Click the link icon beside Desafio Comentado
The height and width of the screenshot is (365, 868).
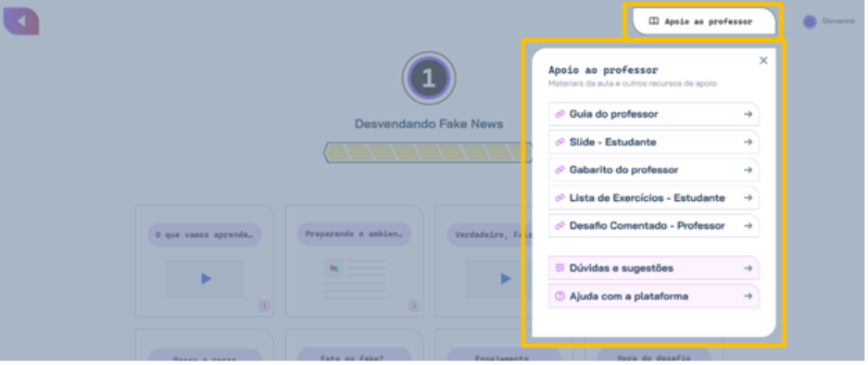560,226
